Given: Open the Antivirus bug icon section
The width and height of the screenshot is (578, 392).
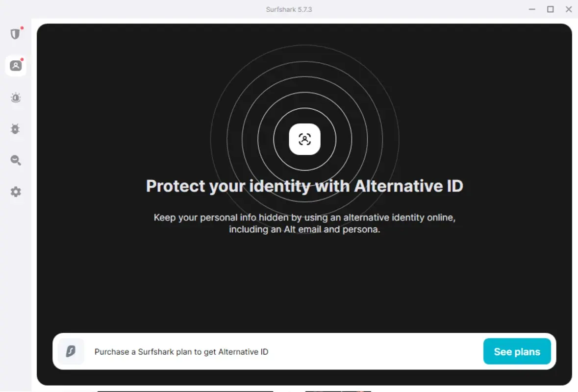Looking at the screenshot, I should tap(15, 129).
